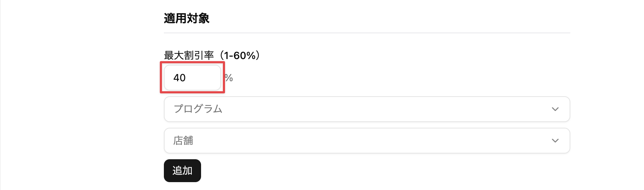This screenshot has width=644, height=190.
Task: Click the 1-60% range hint in the label
Action: [x=240, y=55]
